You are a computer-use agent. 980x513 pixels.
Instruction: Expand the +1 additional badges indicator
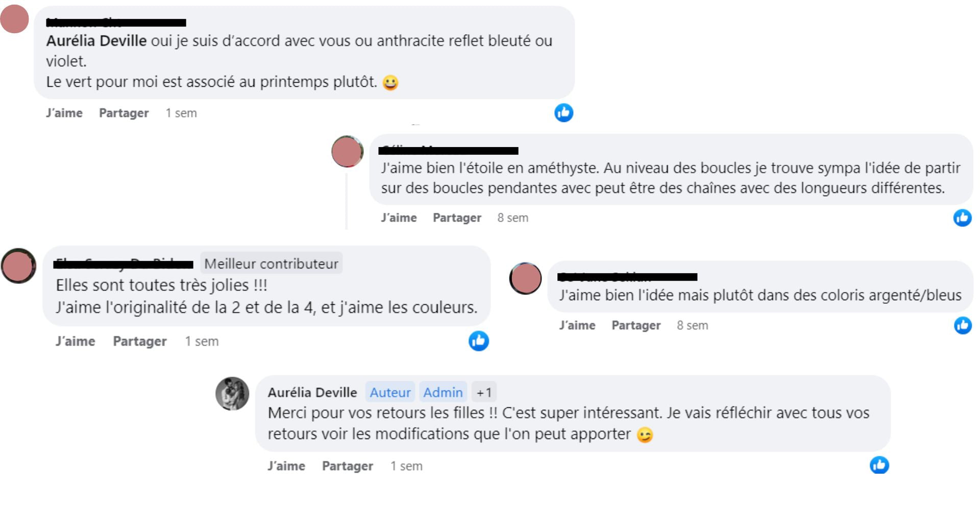pyautogui.click(x=484, y=392)
